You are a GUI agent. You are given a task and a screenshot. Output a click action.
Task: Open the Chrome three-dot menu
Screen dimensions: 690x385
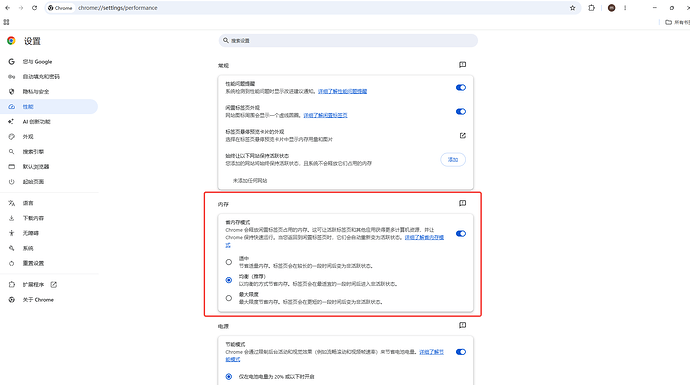625,8
